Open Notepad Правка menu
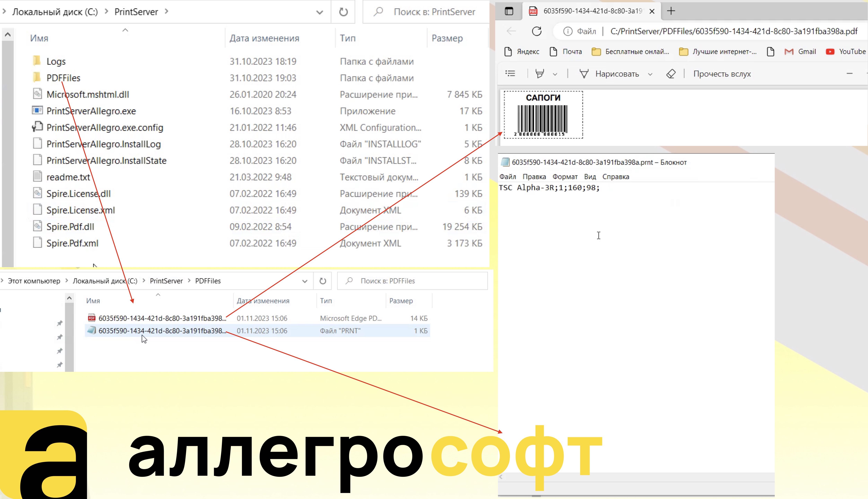 (x=534, y=177)
